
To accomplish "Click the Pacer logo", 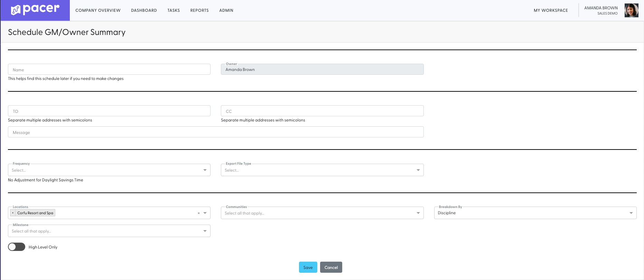I will tap(35, 10).
